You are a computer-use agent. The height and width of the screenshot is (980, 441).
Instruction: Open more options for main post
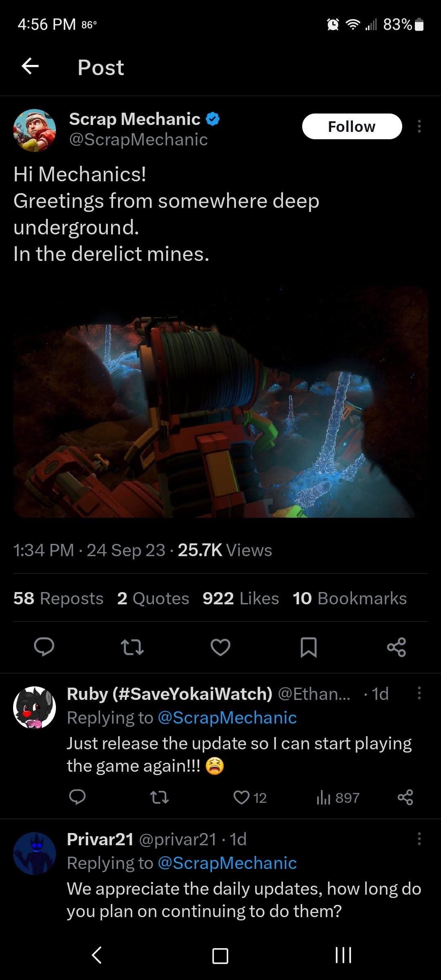tap(419, 127)
